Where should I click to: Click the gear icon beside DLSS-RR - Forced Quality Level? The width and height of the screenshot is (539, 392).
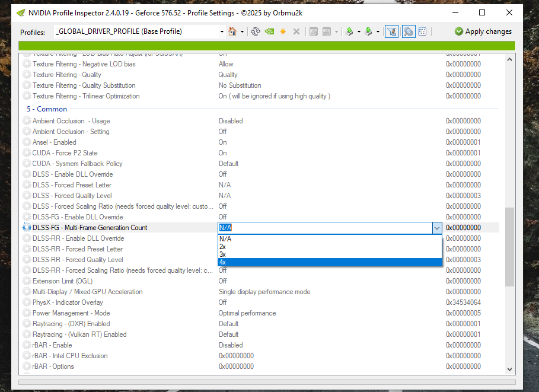click(x=27, y=260)
